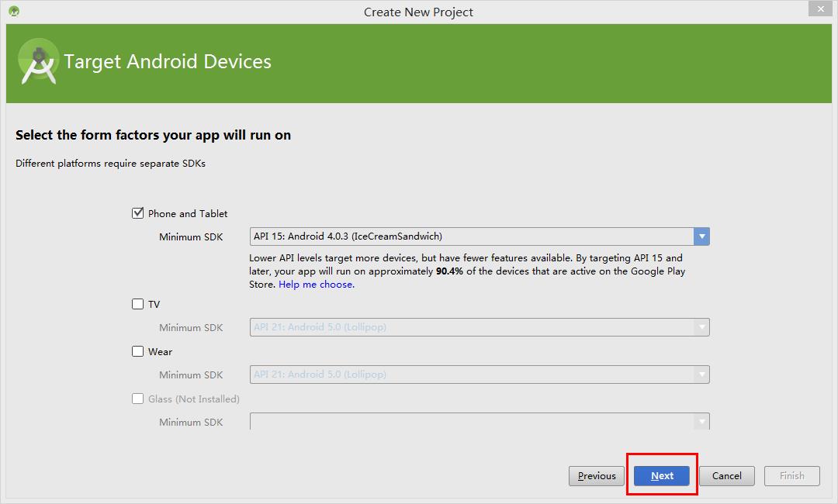Click the 'Select the form factors' heading text
Image resolution: width=838 pixels, height=504 pixels.
(153, 135)
